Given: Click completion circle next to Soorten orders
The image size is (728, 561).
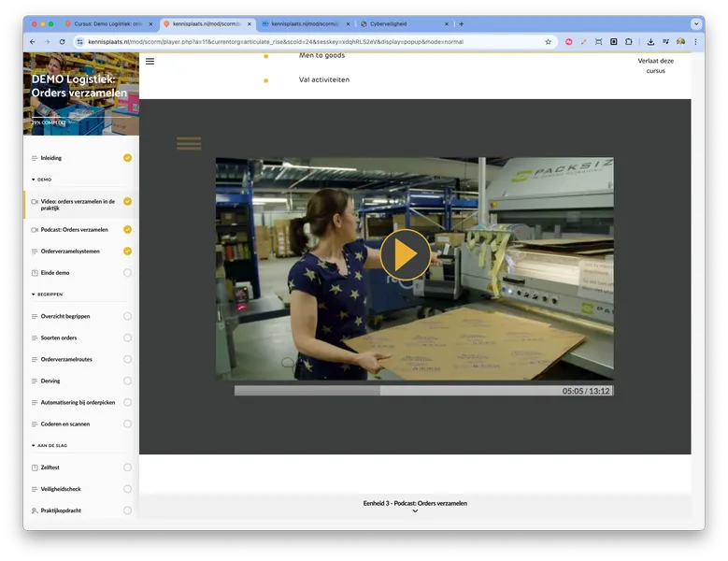Looking at the screenshot, I should (127, 338).
